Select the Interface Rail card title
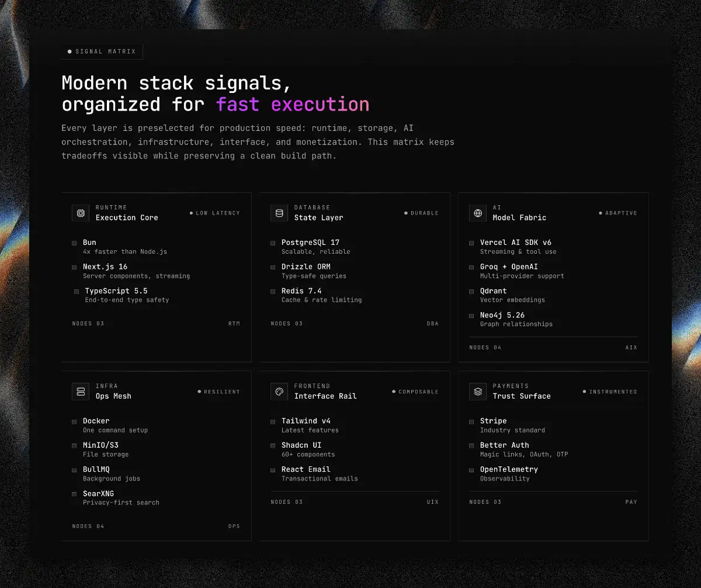This screenshot has height=588, width=701. tap(325, 396)
